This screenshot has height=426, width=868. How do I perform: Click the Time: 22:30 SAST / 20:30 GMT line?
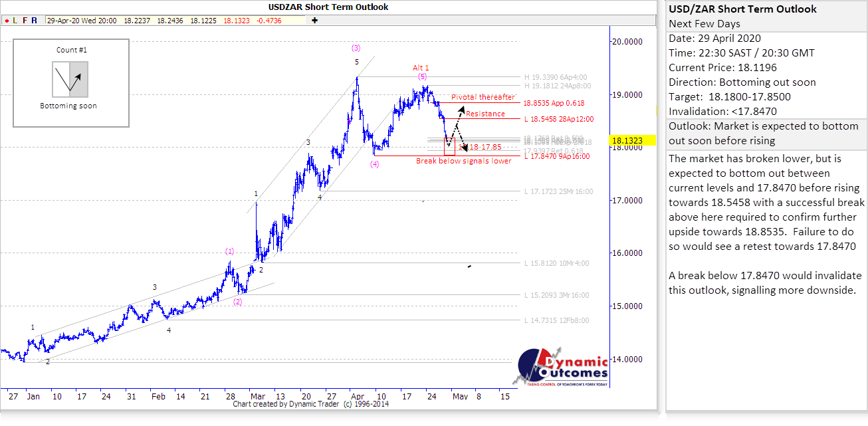pyautogui.click(x=741, y=53)
